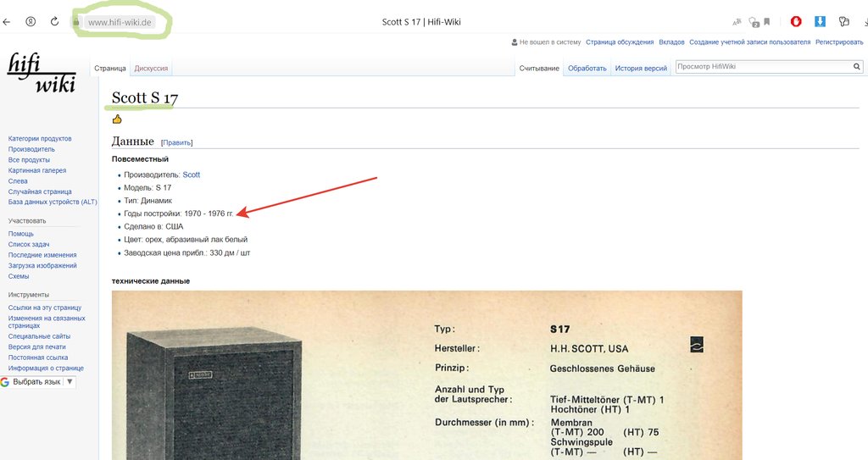The height and width of the screenshot is (460, 868).
Task: Open the Scott manufacturer link
Action: click(191, 175)
